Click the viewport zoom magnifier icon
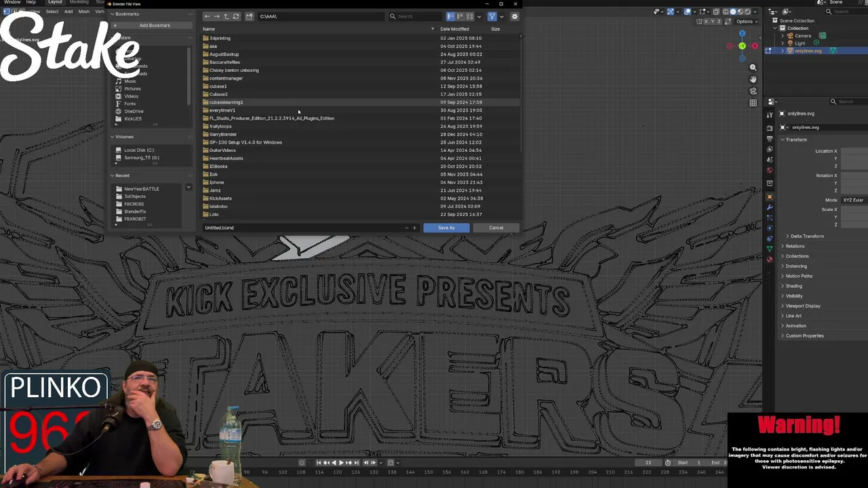This screenshot has width=868, height=488. [753, 68]
